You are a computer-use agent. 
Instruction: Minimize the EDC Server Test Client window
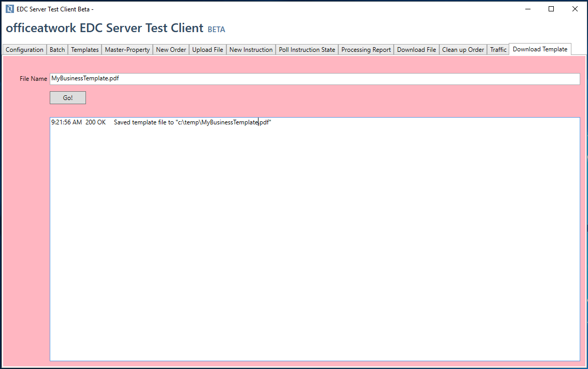point(527,9)
